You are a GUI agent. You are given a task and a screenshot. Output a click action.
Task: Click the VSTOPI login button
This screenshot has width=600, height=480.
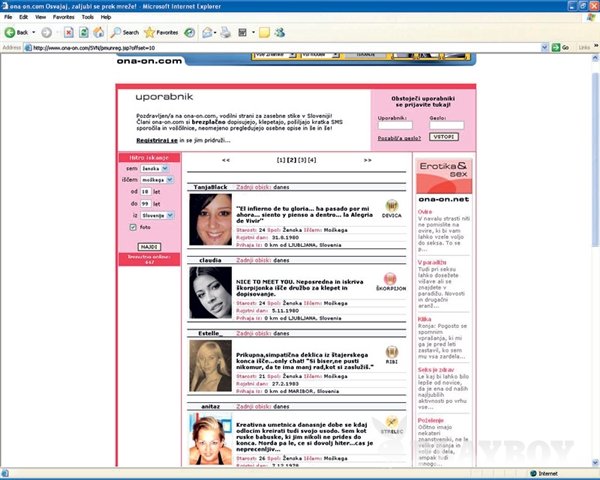[x=443, y=137]
